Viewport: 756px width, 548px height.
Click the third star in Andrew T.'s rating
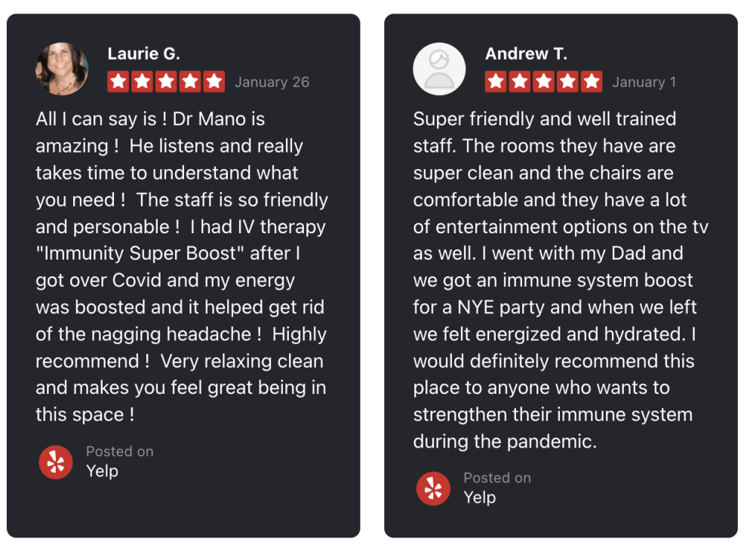coord(544,82)
